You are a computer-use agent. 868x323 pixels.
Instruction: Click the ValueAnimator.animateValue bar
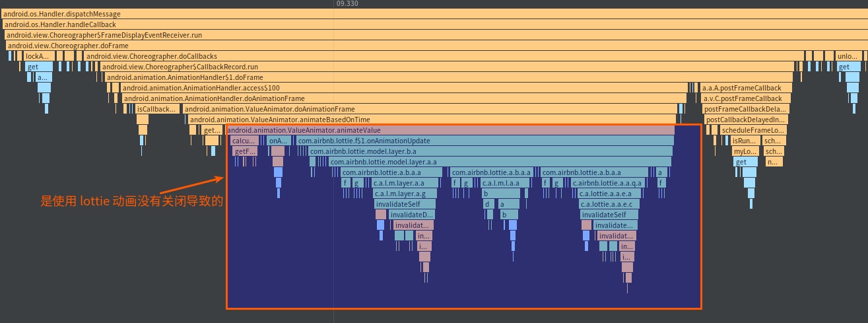click(450, 131)
